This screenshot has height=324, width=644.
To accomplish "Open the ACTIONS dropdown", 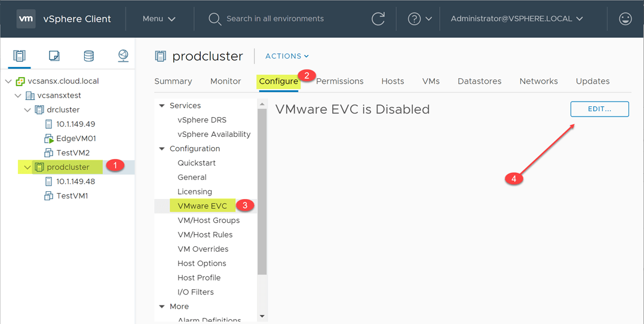I will [287, 56].
